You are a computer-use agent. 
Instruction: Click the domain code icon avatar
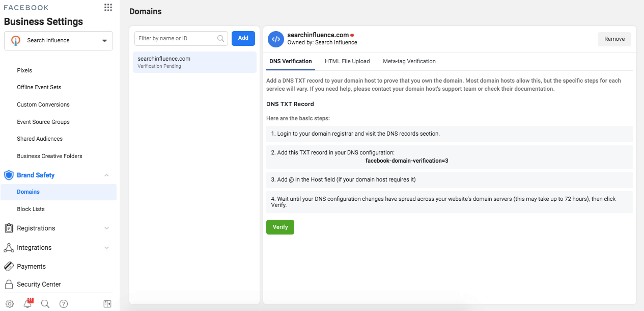[276, 39]
